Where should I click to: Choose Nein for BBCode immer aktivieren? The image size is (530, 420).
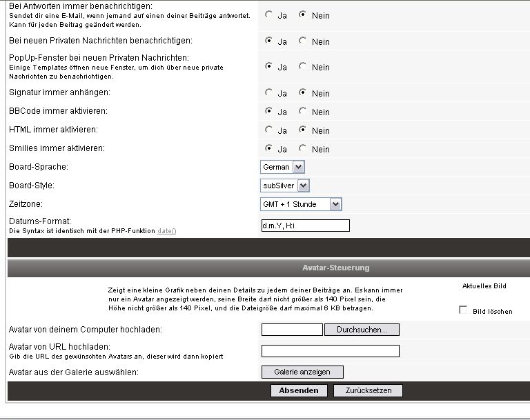pos(302,111)
